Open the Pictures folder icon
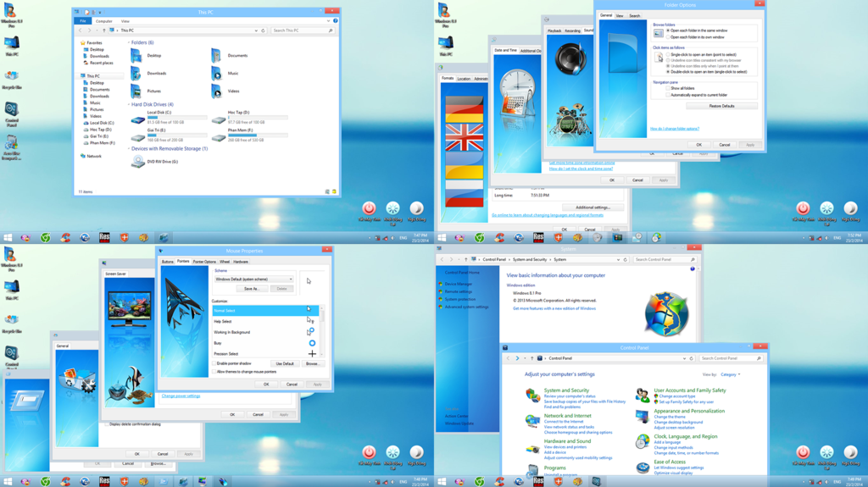This screenshot has width=868, height=487. [x=136, y=91]
